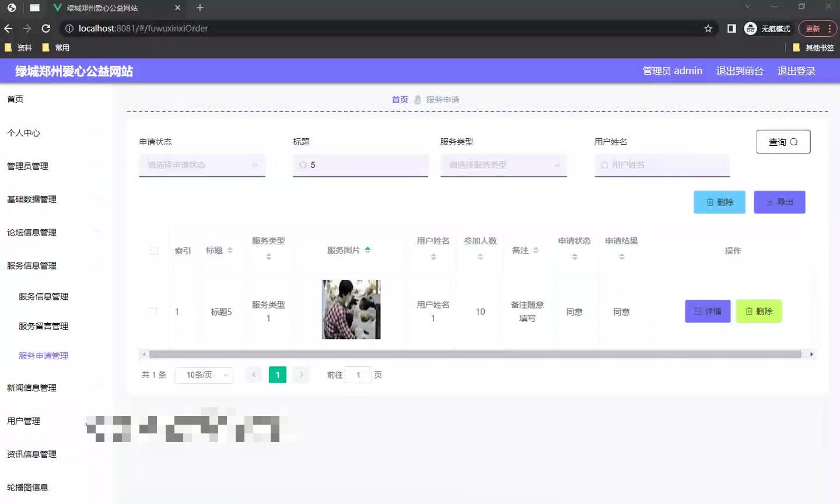Sort table by 标题 column
The width and height of the screenshot is (840, 504).
point(230,250)
